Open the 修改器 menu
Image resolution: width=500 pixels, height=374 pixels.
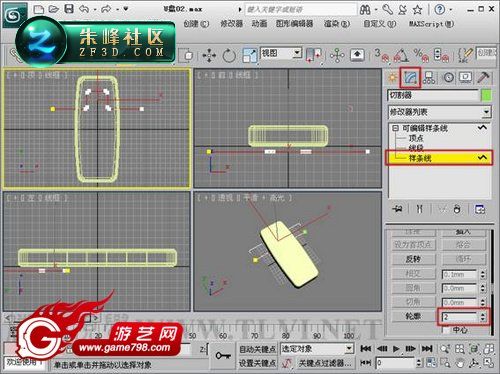(x=232, y=24)
